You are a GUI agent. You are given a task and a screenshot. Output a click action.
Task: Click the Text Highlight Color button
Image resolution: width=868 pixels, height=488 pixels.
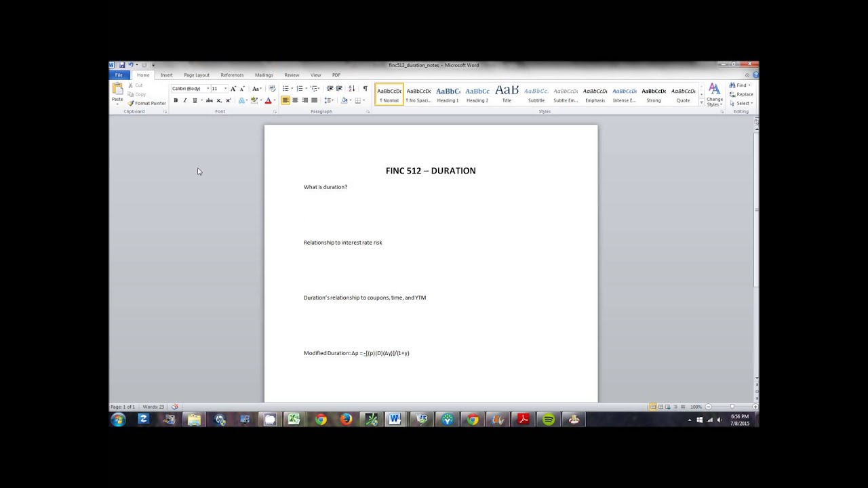(254, 100)
